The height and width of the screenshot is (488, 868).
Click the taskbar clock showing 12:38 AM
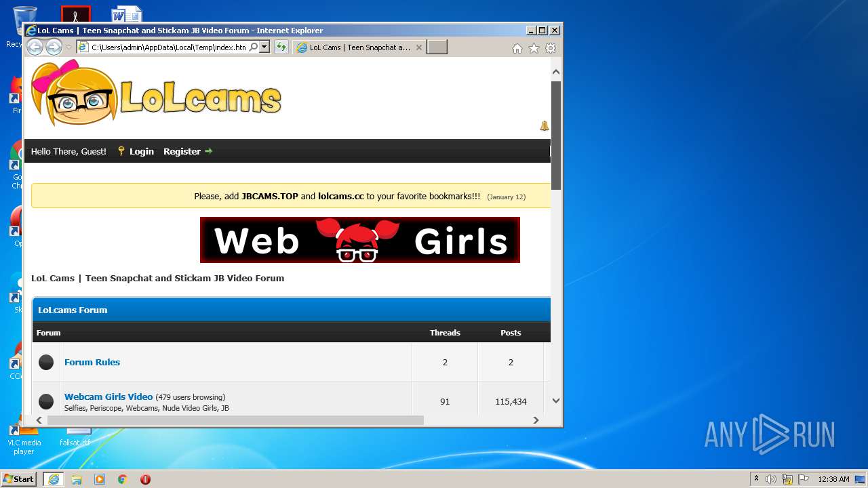(x=833, y=479)
